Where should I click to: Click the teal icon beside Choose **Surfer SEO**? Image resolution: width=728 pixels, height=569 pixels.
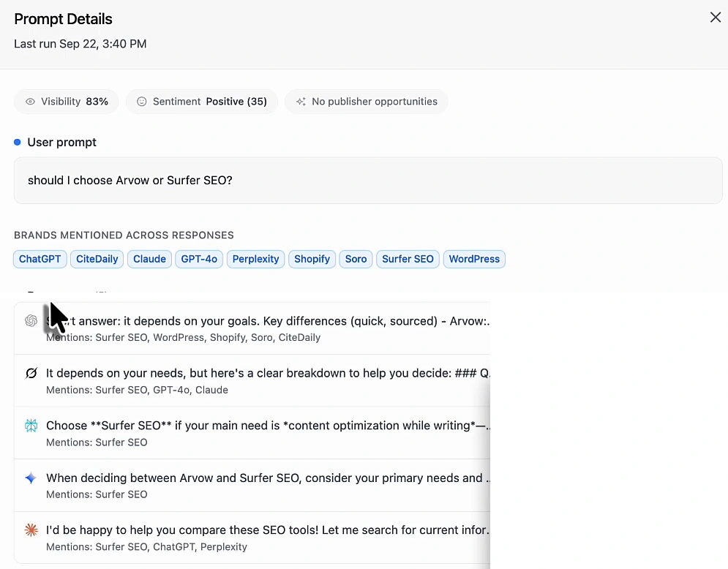pos(31,426)
